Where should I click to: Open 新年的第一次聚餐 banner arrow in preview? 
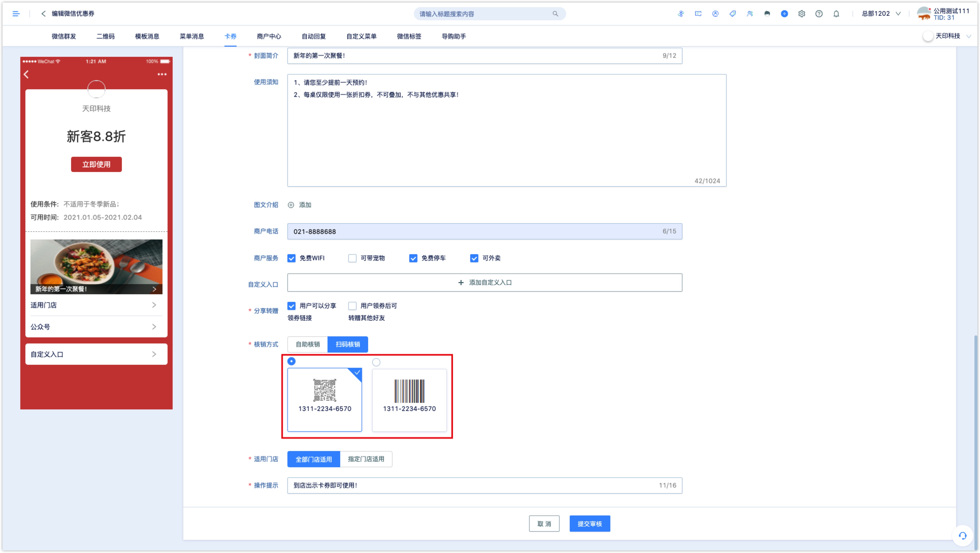[x=154, y=289]
